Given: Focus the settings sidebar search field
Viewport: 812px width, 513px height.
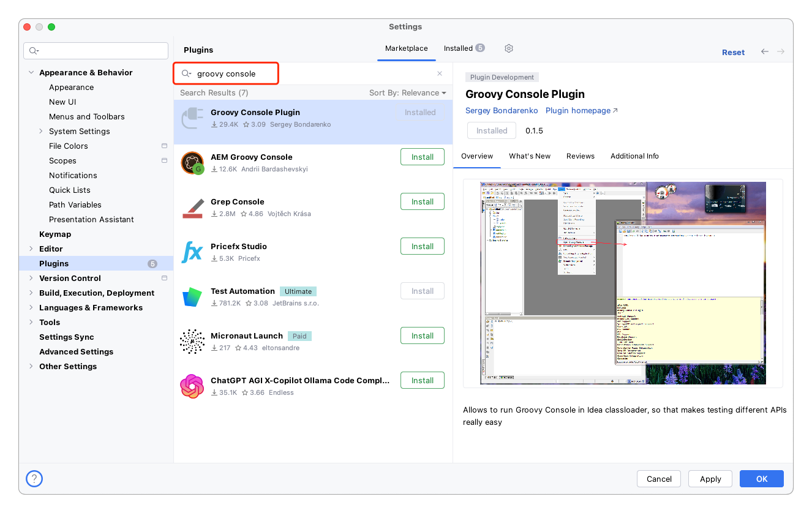Looking at the screenshot, I should (96, 51).
